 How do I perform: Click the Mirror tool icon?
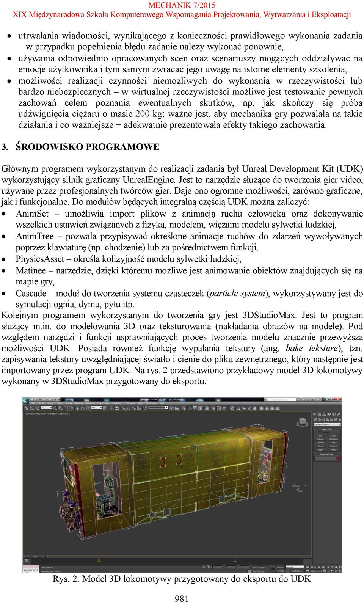(x=171, y=408)
